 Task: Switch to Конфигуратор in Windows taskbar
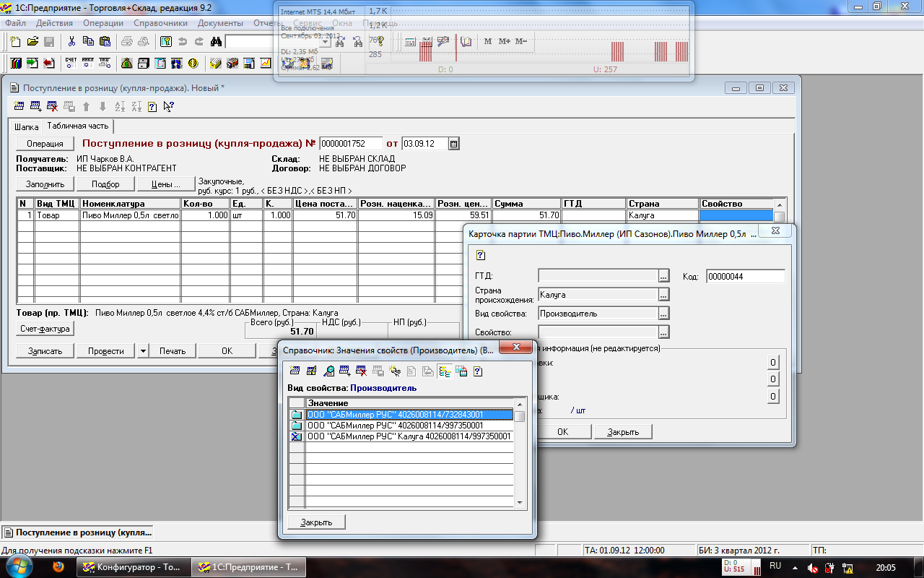(x=133, y=568)
